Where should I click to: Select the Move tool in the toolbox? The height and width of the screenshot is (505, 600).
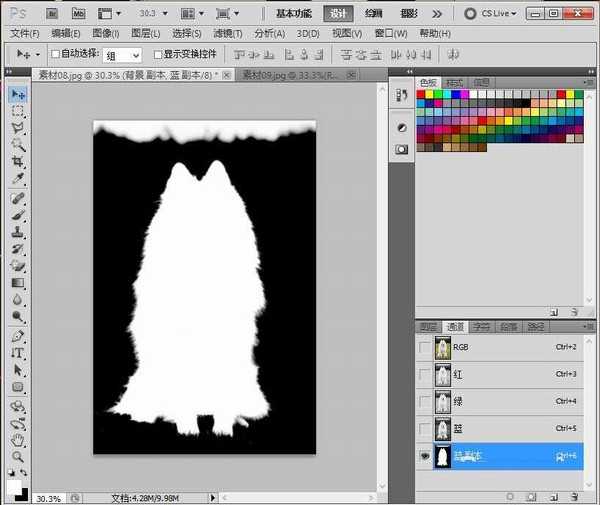[18, 94]
